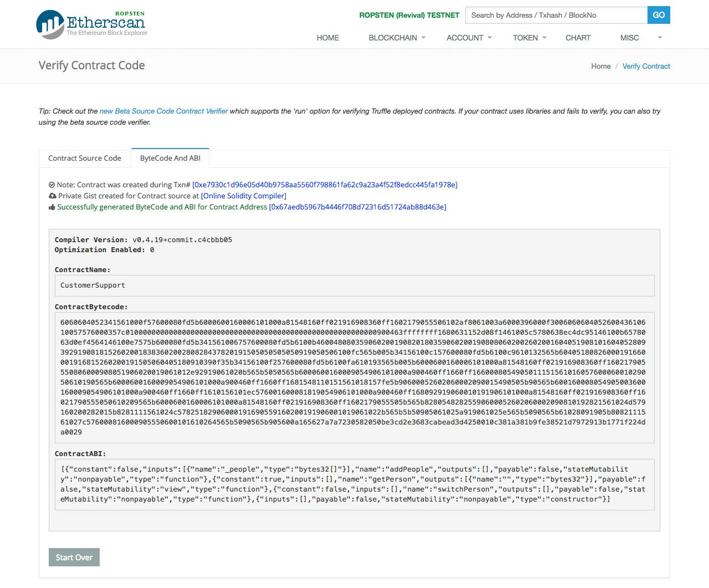Image resolution: width=709 pixels, height=588 pixels.
Task: Click inside the ContractABI text area
Action: coord(354,484)
